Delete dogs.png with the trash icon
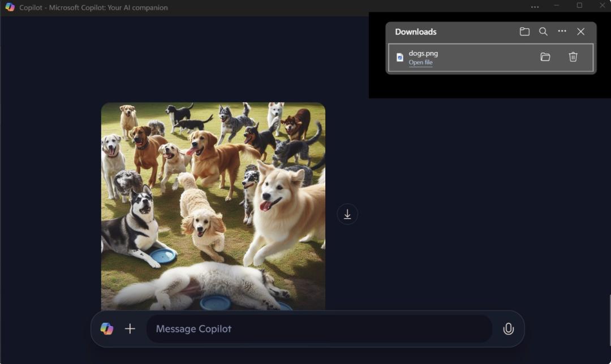This screenshot has height=364, width=611. pos(573,57)
